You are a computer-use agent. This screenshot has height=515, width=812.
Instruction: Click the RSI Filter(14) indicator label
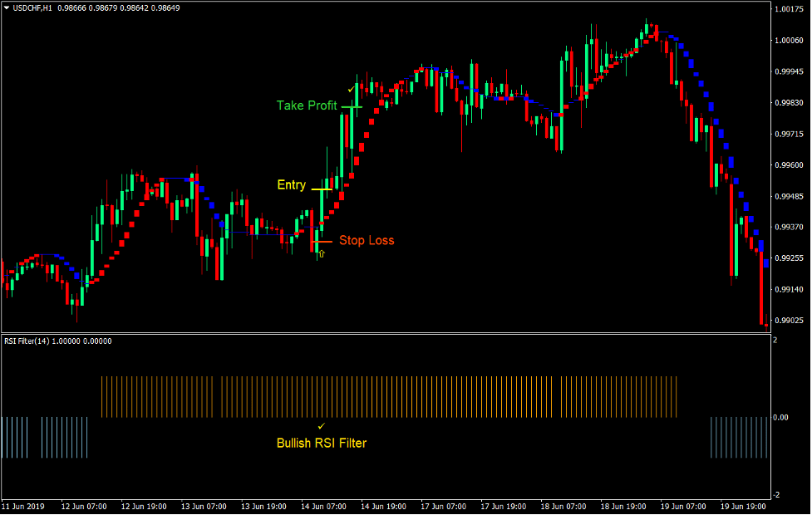(28, 340)
